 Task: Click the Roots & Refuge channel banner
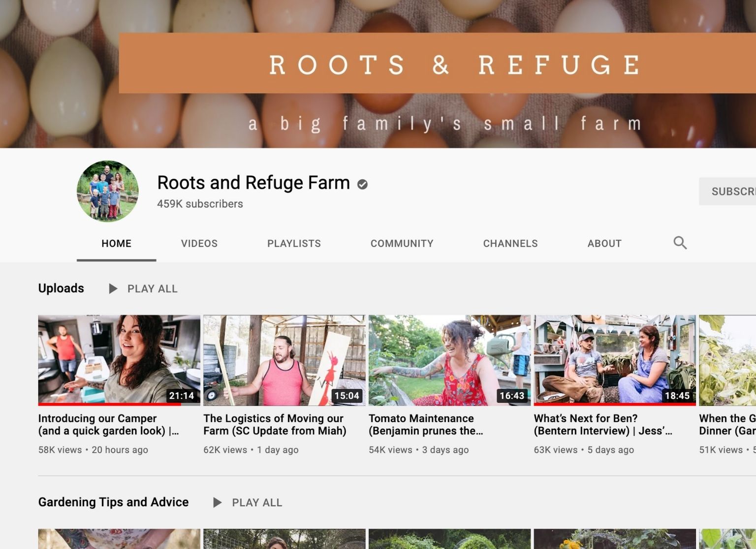[378, 74]
